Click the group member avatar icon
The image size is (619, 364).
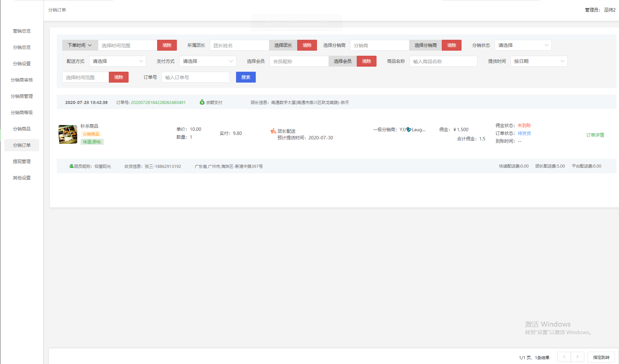coord(71,166)
